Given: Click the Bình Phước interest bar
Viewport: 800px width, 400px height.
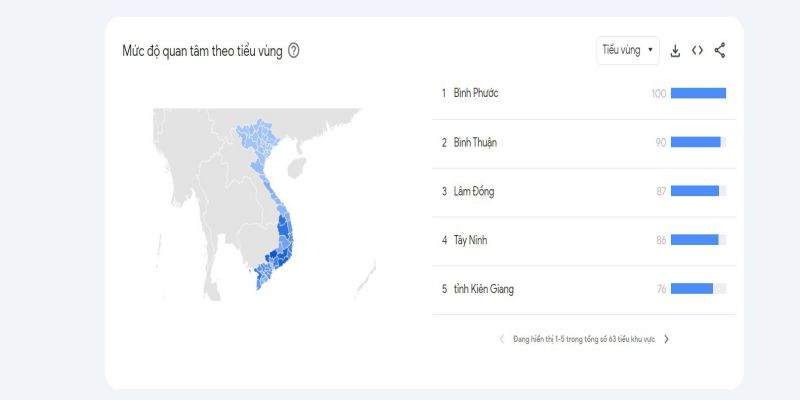Looking at the screenshot, I should (x=698, y=93).
